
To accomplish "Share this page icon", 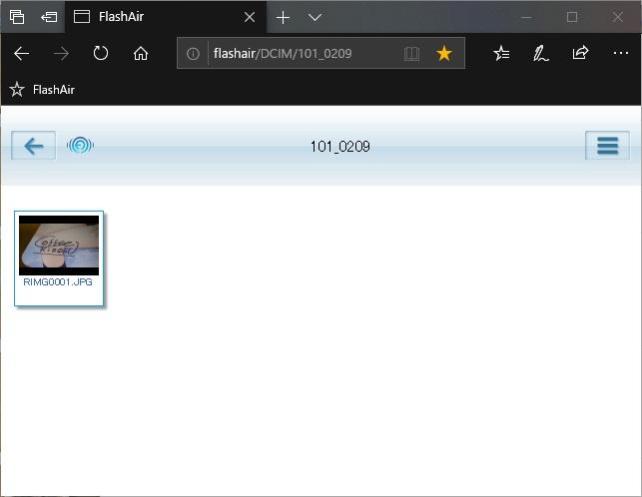I will [580, 53].
